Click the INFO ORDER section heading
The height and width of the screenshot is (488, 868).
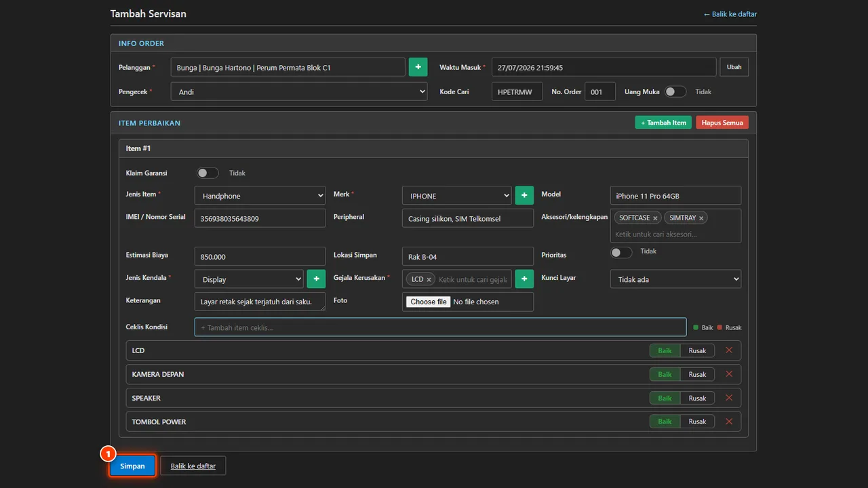point(141,43)
